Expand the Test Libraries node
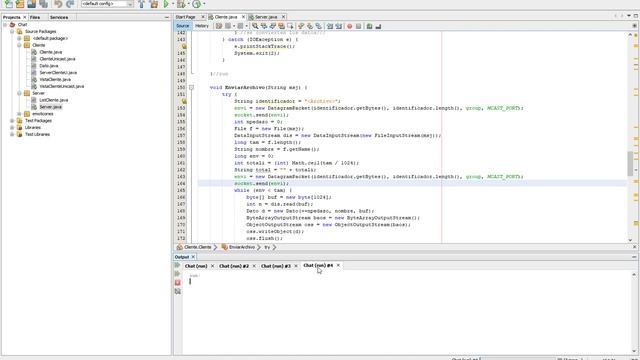Image resolution: width=640 pixels, height=360 pixels. coord(12,134)
